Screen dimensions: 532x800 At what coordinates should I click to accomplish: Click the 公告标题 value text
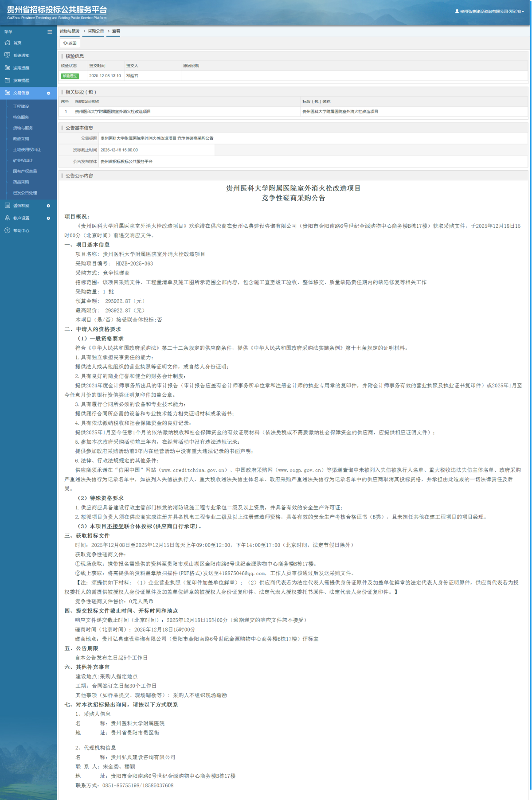click(x=157, y=138)
